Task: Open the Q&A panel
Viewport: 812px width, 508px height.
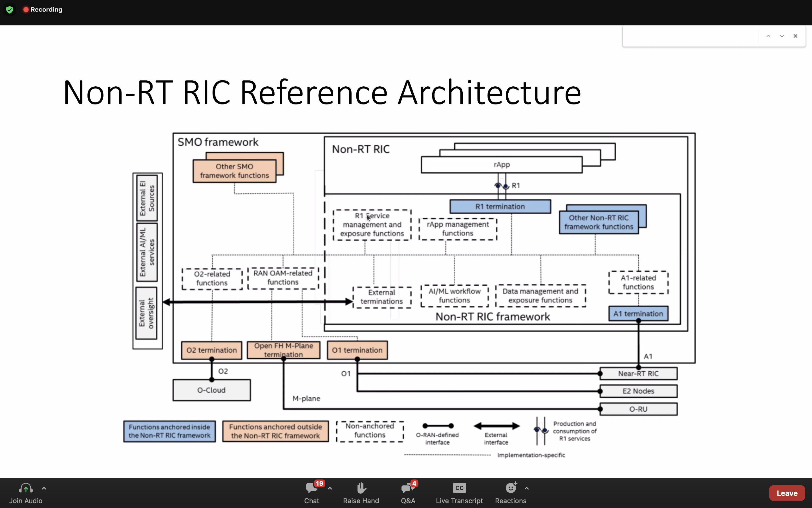Action: point(408,493)
